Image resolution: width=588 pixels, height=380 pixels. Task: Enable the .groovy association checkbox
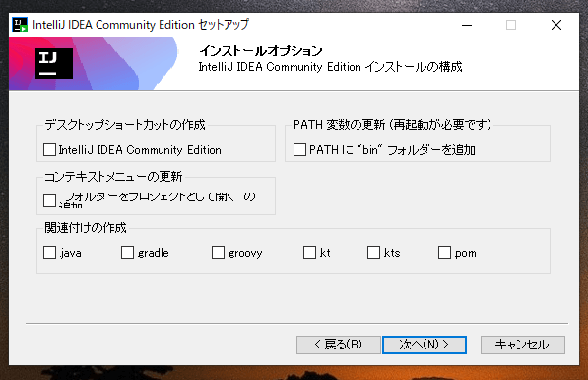coord(218,253)
